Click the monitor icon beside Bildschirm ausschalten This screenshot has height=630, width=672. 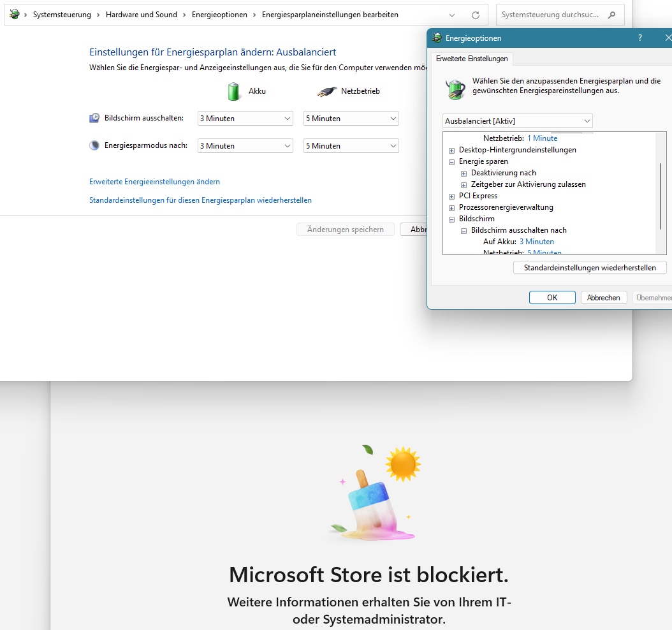pos(94,118)
